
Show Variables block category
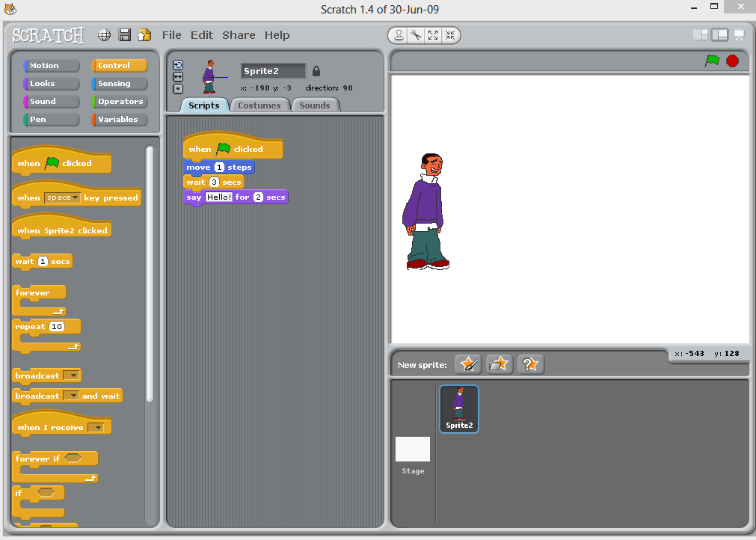tap(119, 119)
